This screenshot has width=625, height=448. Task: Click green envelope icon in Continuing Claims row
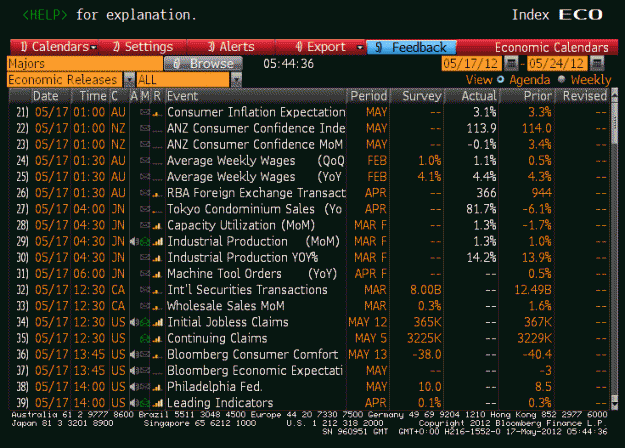(145, 338)
